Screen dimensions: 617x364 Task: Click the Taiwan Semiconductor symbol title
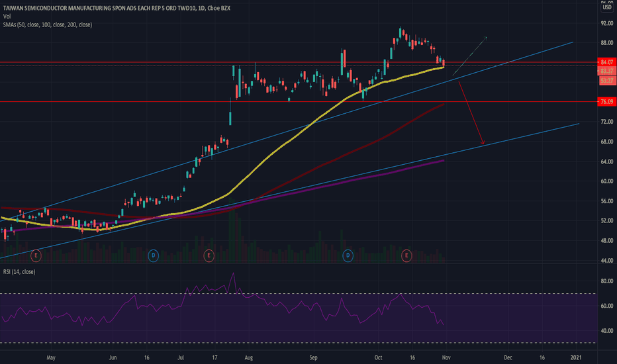pos(117,8)
